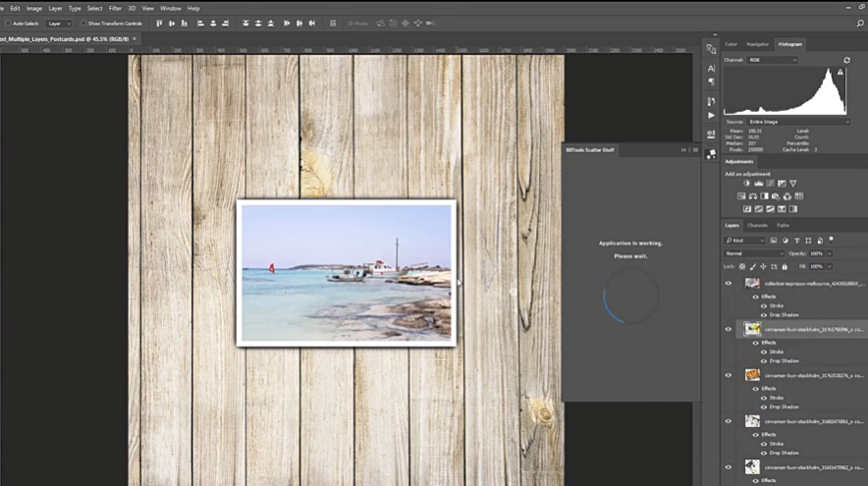Screen dimensions: 868x486
Task: Click the type layer filter icon
Action: (795, 241)
